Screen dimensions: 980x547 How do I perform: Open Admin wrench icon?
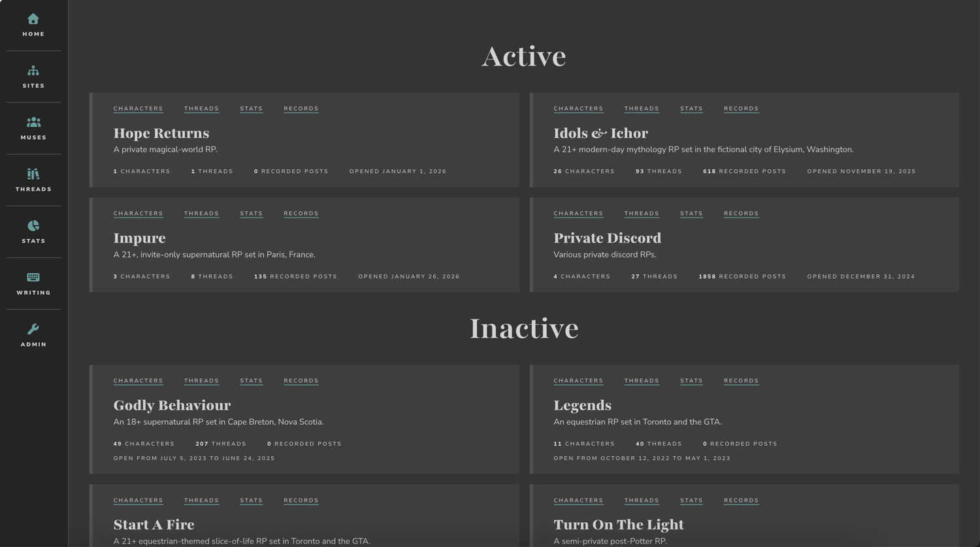coord(33,329)
